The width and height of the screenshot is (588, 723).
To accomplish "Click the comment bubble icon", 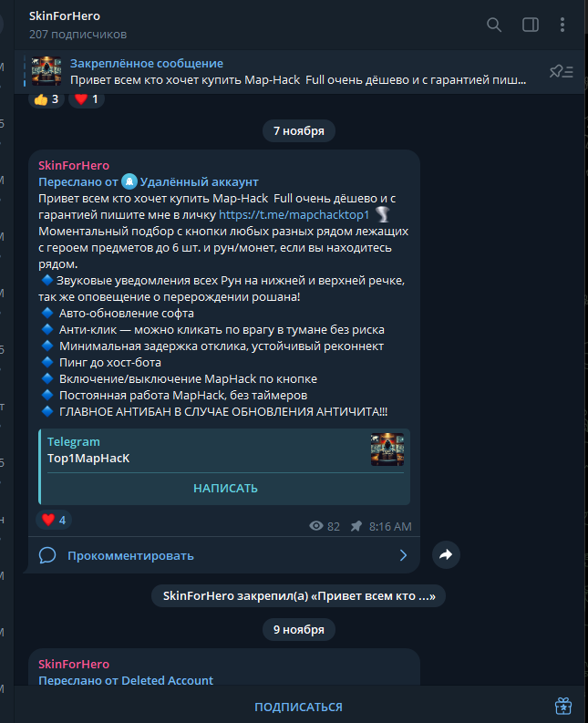I will pyautogui.click(x=47, y=555).
